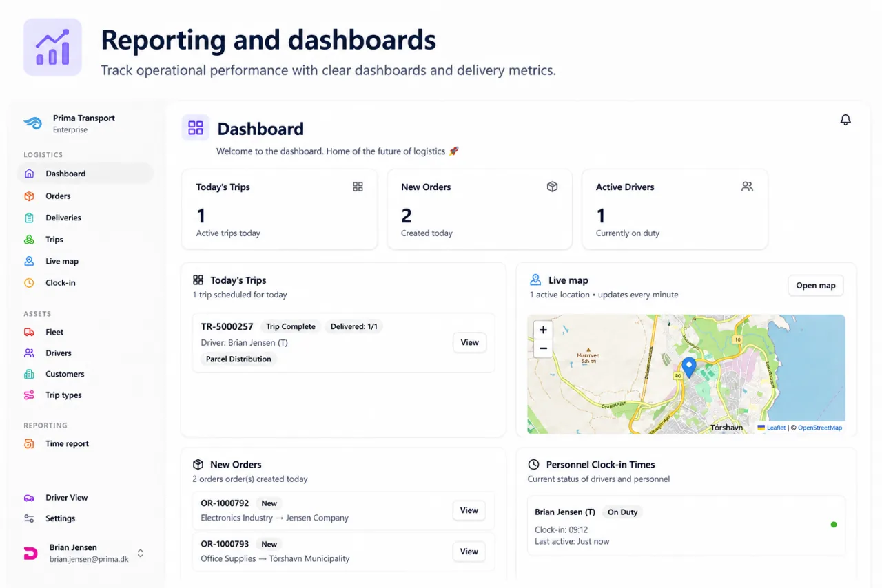Click the Deliveries clipboard icon in sidebar

coord(29,218)
